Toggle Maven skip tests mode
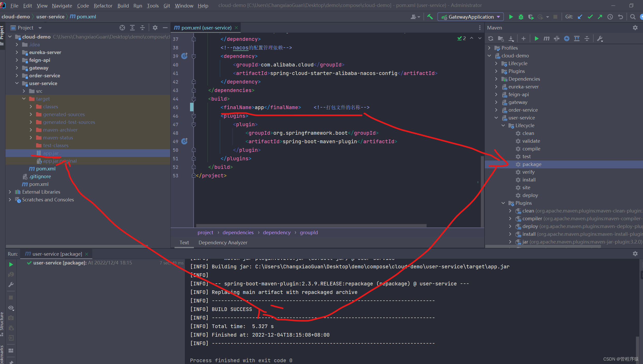Viewport: 643px width, 364px height. click(x=567, y=39)
